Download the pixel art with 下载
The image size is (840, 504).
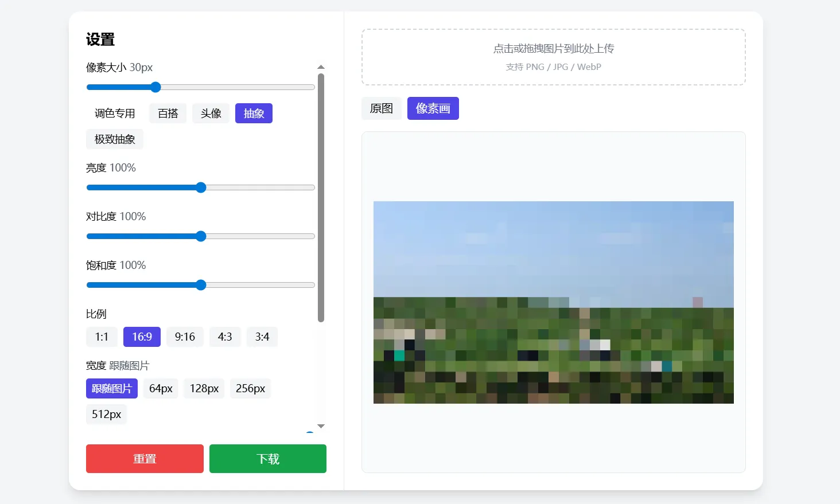click(267, 458)
